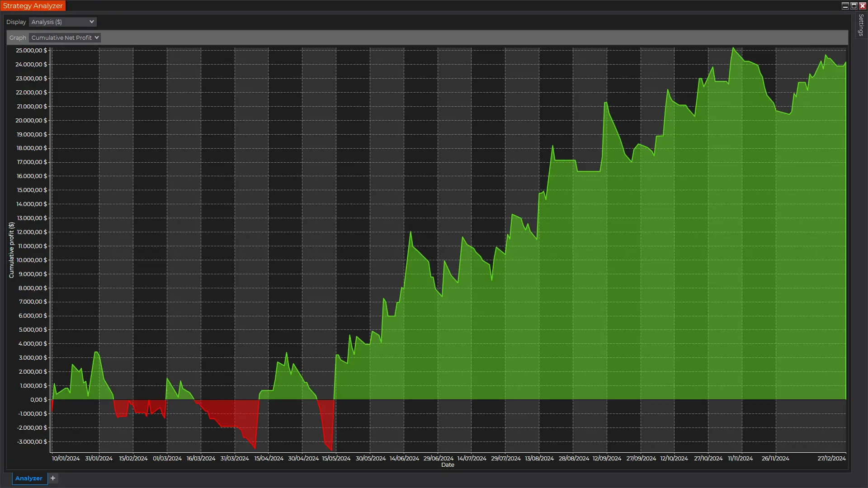Click the 29/07/2024 date label
The height and width of the screenshot is (488, 868).
click(x=506, y=458)
